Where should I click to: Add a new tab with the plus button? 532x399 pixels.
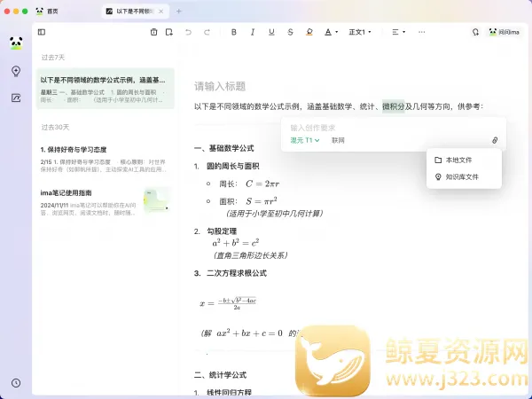click(179, 12)
